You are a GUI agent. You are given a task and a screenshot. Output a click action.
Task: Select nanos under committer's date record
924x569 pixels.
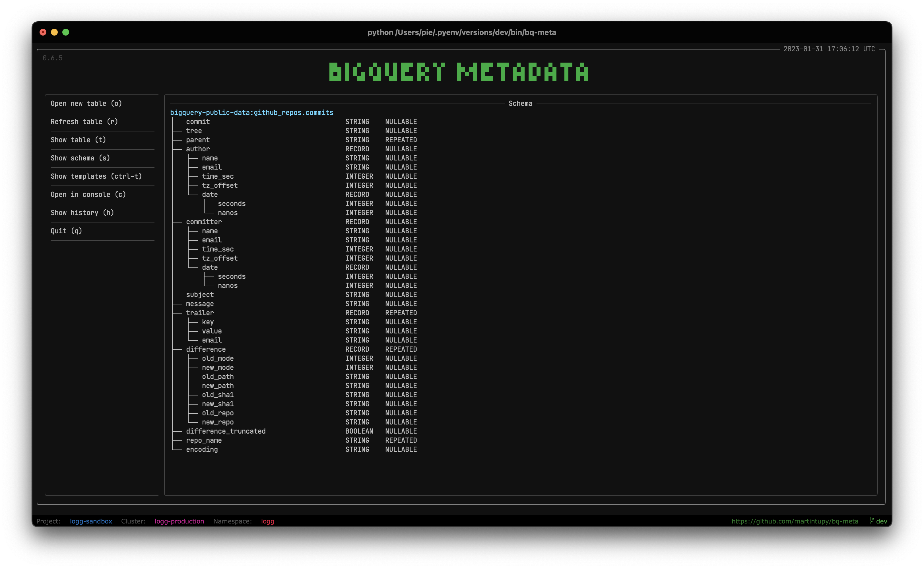click(310, 286)
